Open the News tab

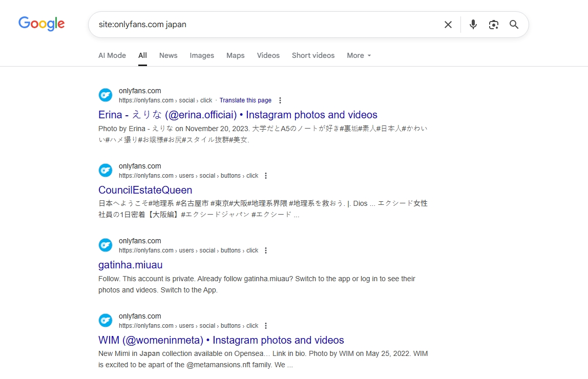click(x=169, y=55)
